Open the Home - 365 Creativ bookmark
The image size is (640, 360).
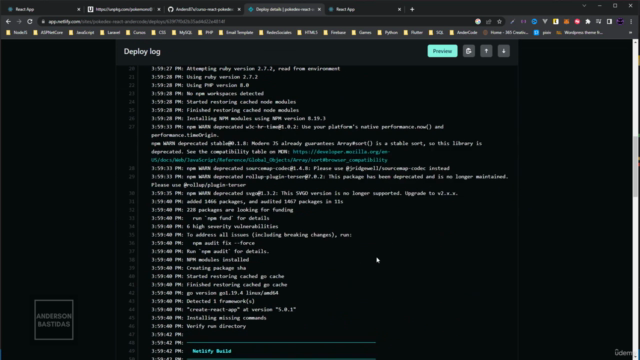[x=506, y=32]
